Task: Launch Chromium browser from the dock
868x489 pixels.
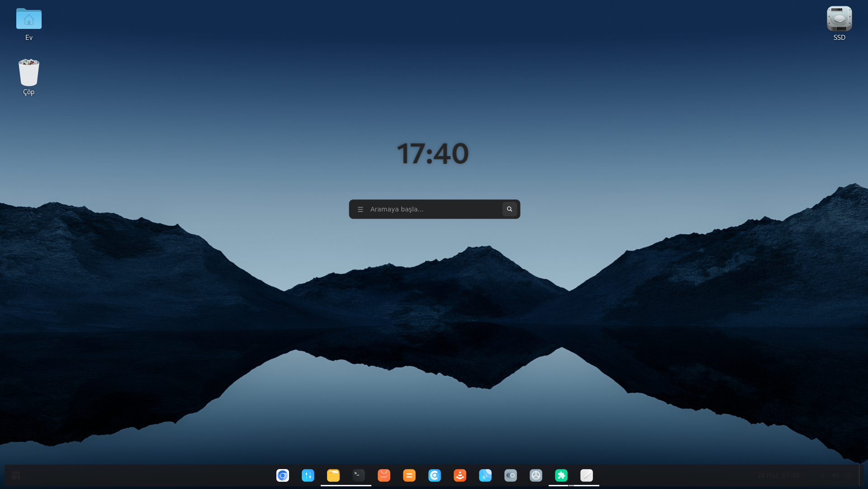Action: pos(283,475)
